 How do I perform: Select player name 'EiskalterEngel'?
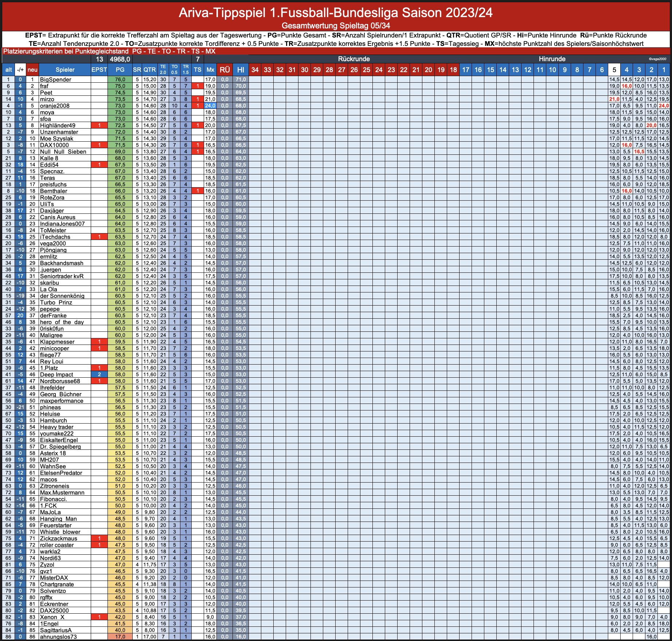[x=59, y=440]
